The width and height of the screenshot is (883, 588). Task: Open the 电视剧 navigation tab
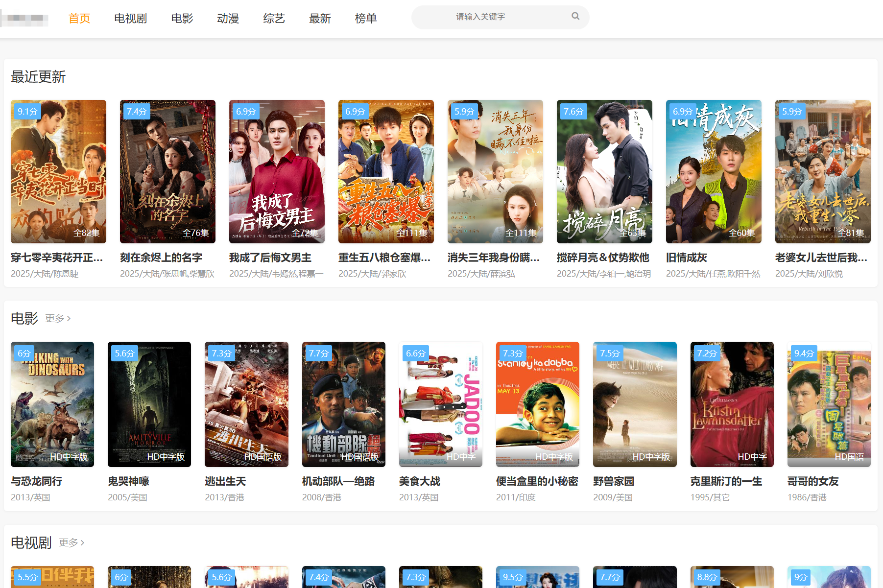point(130,19)
